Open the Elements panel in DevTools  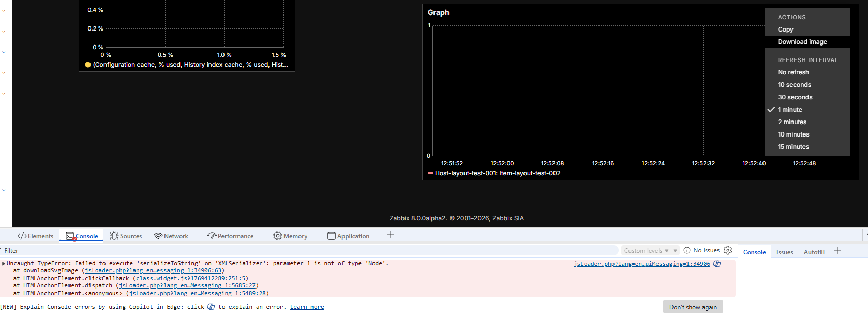pyautogui.click(x=36, y=236)
